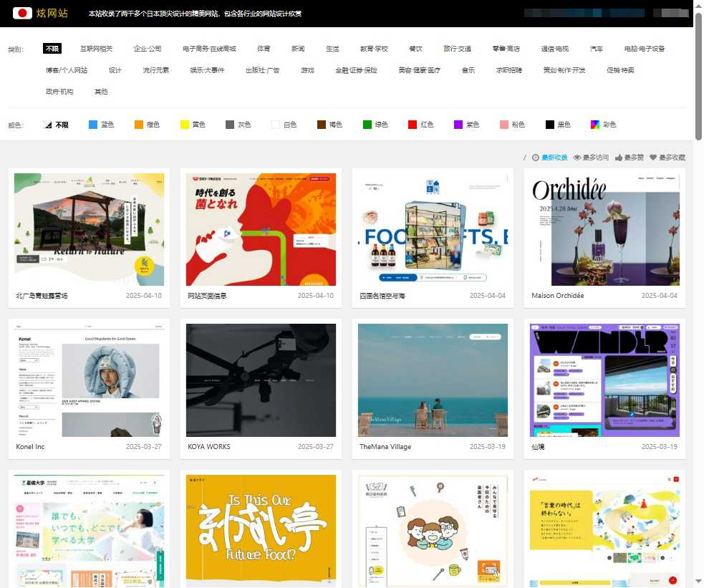The width and height of the screenshot is (704, 588).
Task: Click the page scrollbar down arrow
Action: (698, 581)
